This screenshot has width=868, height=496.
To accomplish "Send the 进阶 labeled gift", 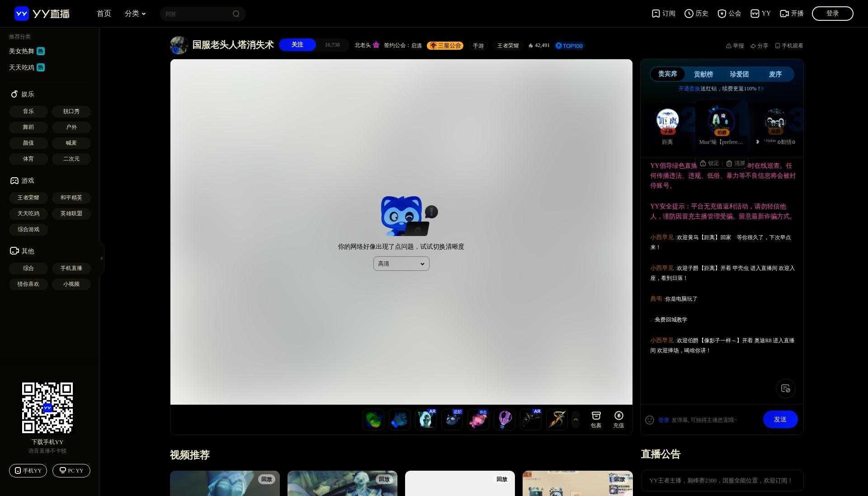I will tap(452, 420).
